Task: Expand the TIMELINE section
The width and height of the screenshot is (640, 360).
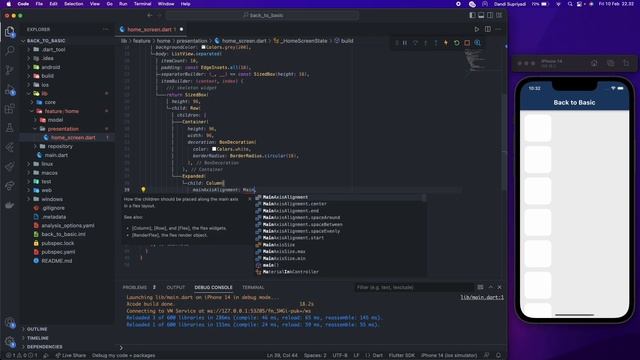Action: pos(38,338)
